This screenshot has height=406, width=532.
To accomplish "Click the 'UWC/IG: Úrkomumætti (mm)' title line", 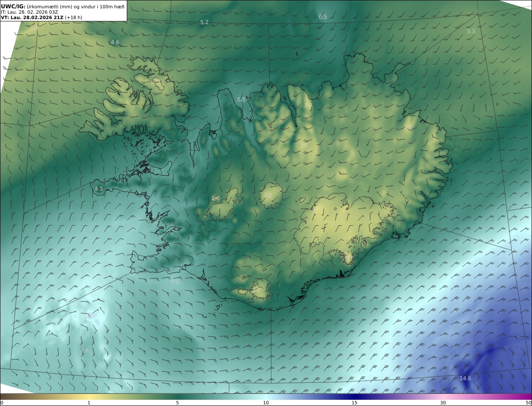I will click(x=63, y=6).
